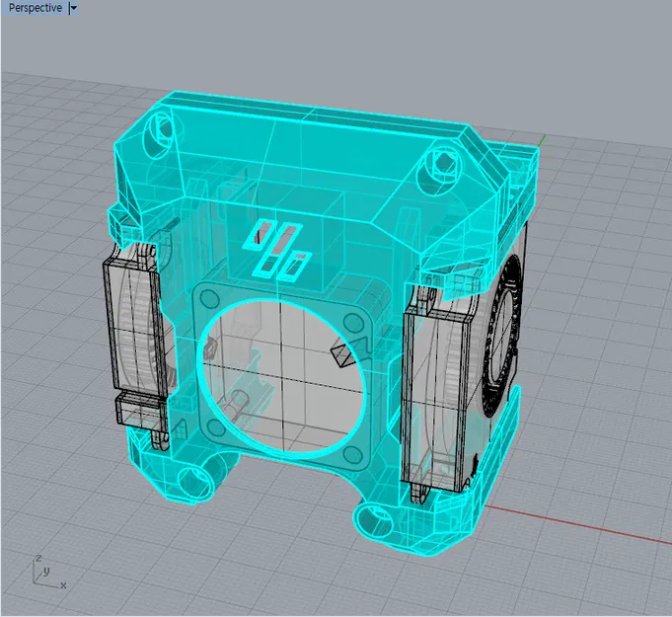Open the Perspective viewport title menu
Screen dimensions: 672x617
36,8
